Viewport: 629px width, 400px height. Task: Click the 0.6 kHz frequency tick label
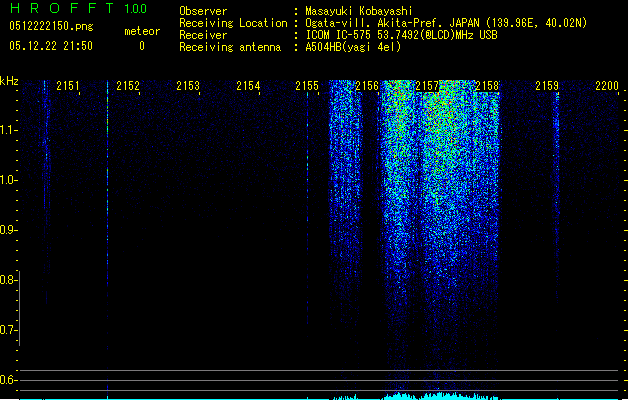(x=8, y=380)
